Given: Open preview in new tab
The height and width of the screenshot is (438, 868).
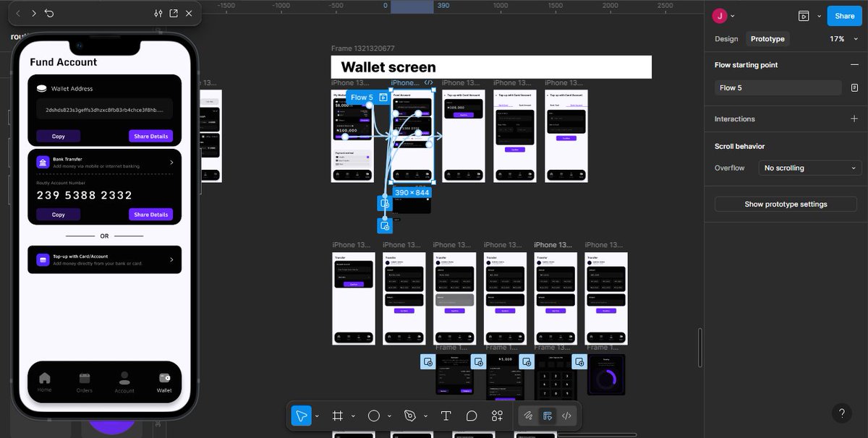Looking at the screenshot, I should click(x=174, y=13).
